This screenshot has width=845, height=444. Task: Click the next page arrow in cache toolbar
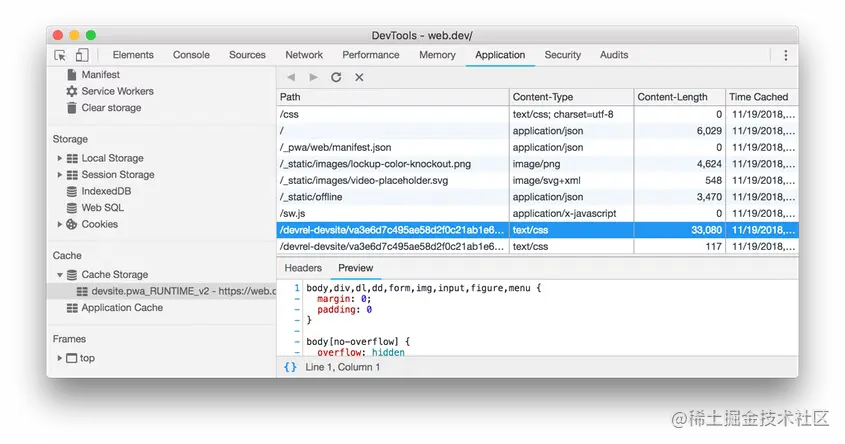313,77
